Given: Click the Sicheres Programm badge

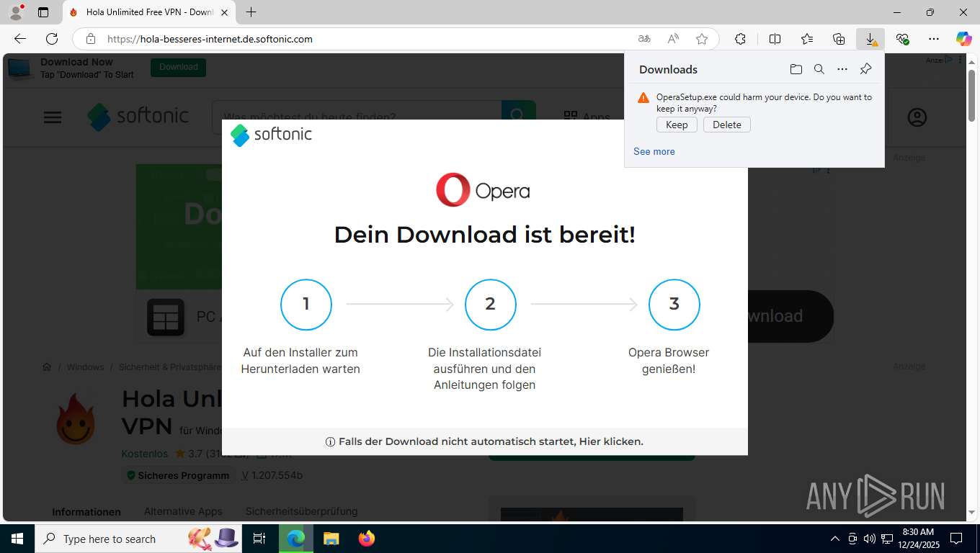Looking at the screenshot, I should coord(178,475).
